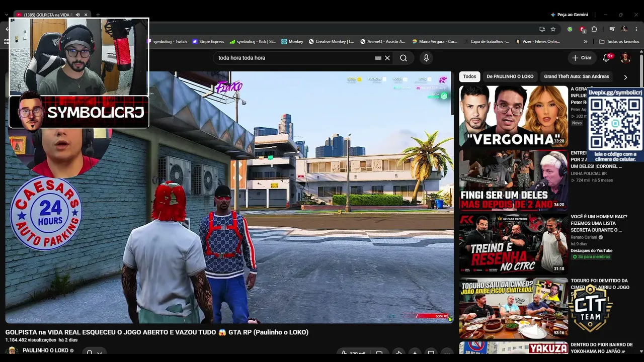Image resolution: width=644 pixels, height=362 pixels.
Task: Open the on-screen keyboard in search box
Action: [378, 58]
